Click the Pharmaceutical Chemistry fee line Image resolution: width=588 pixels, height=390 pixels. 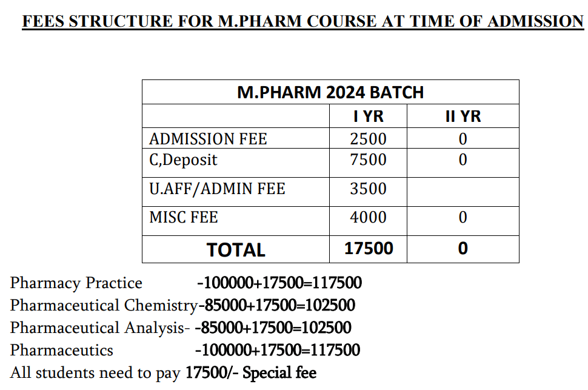pos(182,305)
